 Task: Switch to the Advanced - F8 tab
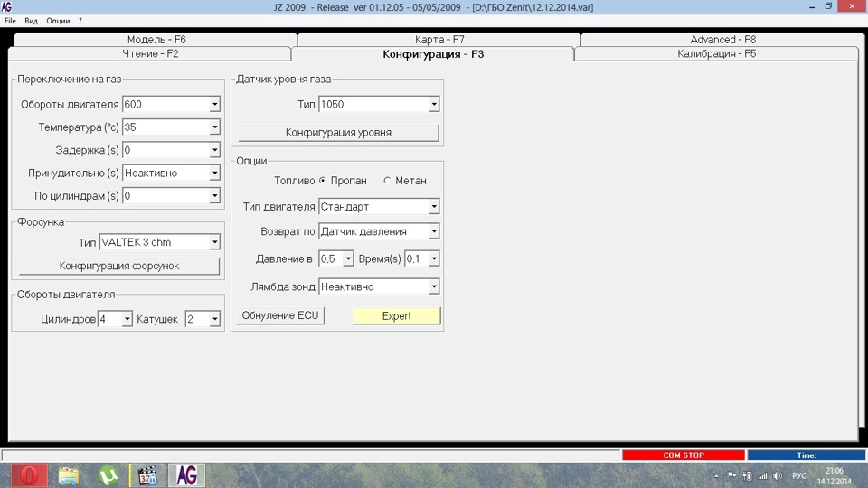pos(722,39)
